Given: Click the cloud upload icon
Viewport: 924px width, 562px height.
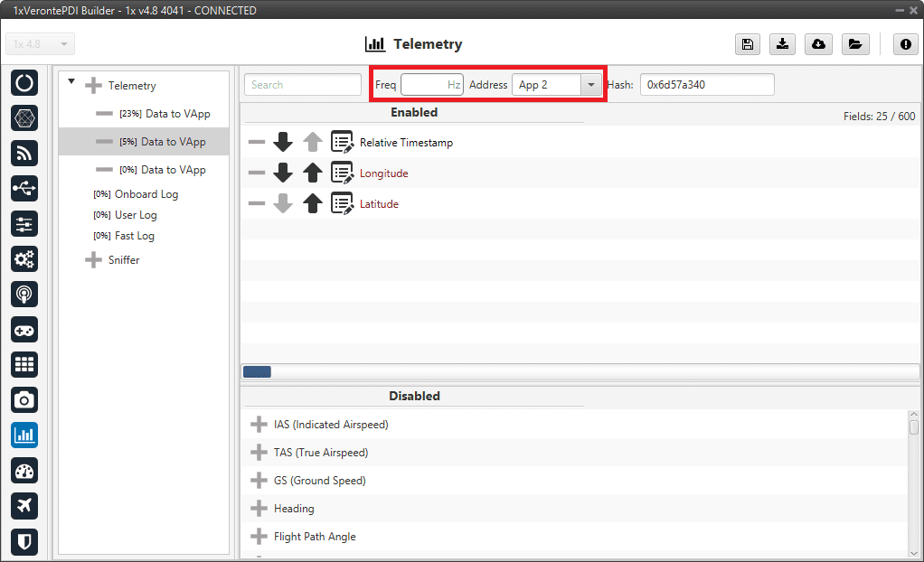Looking at the screenshot, I should (x=818, y=44).
